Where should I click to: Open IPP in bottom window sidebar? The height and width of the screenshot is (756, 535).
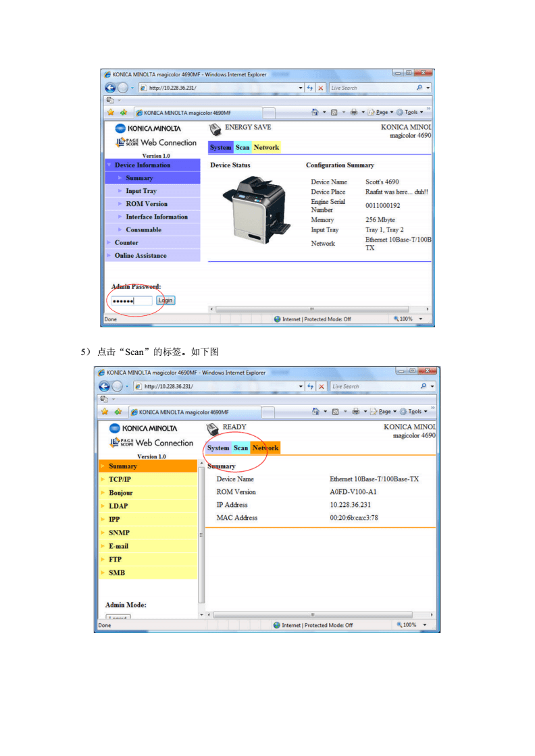(148, 519)
